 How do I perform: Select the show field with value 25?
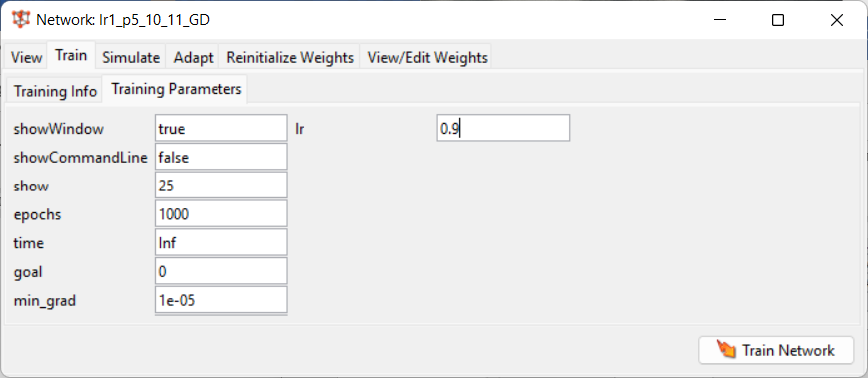[220, 186]
